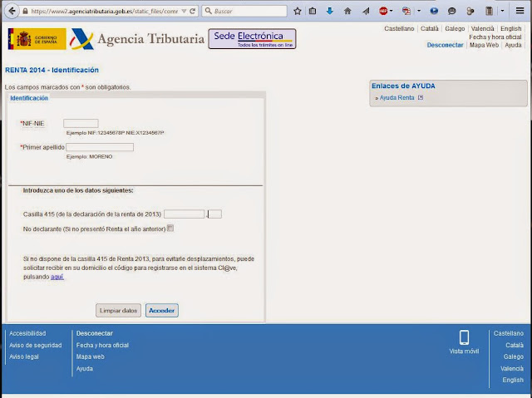Click the Limpiar datos button
The width and height of the screenshot is (532, 398).
click(118, 311)
